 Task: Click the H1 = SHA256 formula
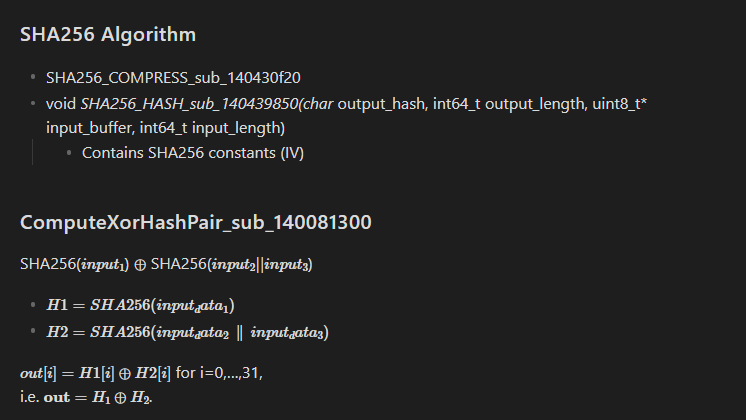point(140,304)
